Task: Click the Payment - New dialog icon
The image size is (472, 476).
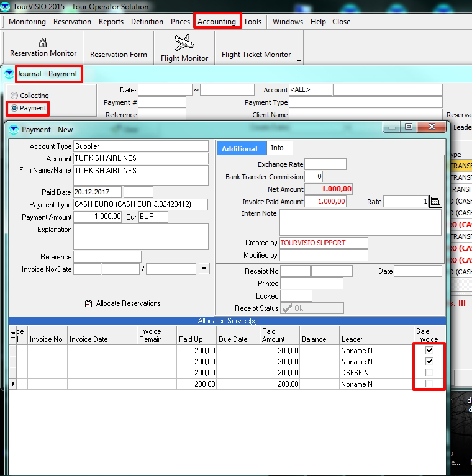Action: point(14,129)
